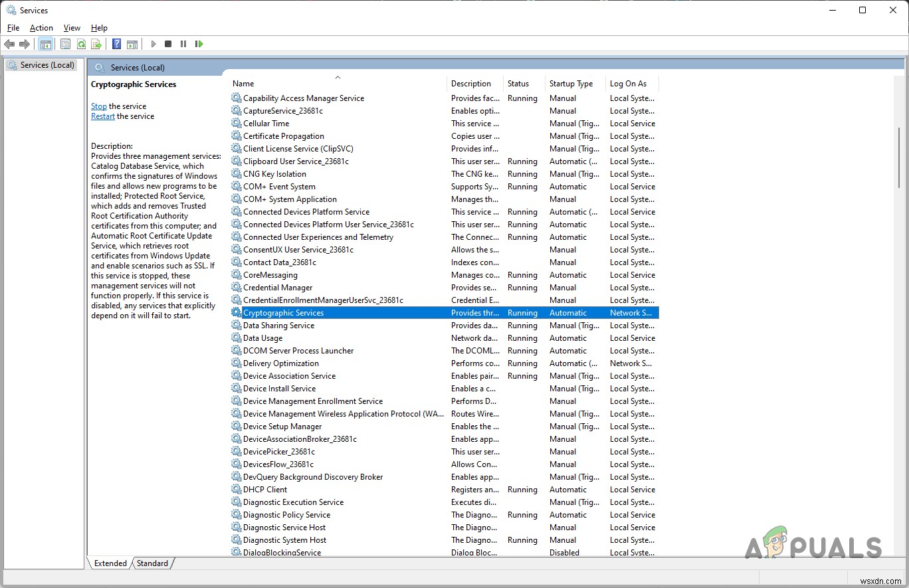Click the Forward navigation arrow

click(25, 44)
